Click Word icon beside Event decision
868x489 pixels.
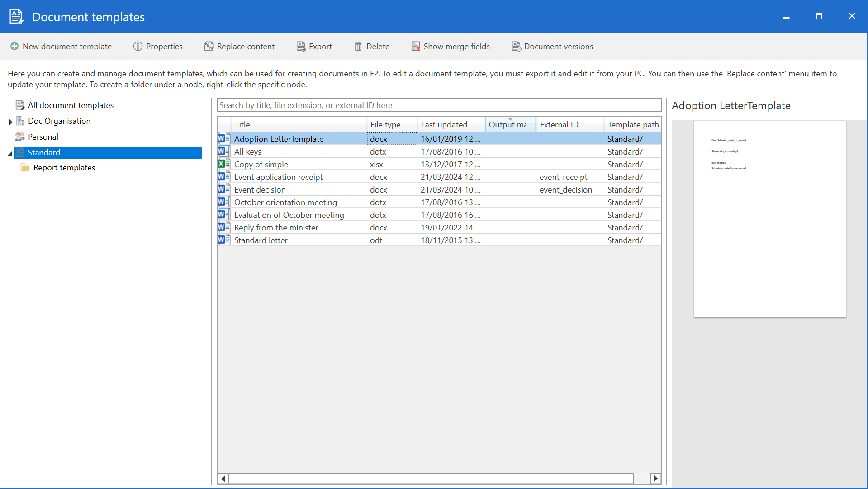[223, 189]
